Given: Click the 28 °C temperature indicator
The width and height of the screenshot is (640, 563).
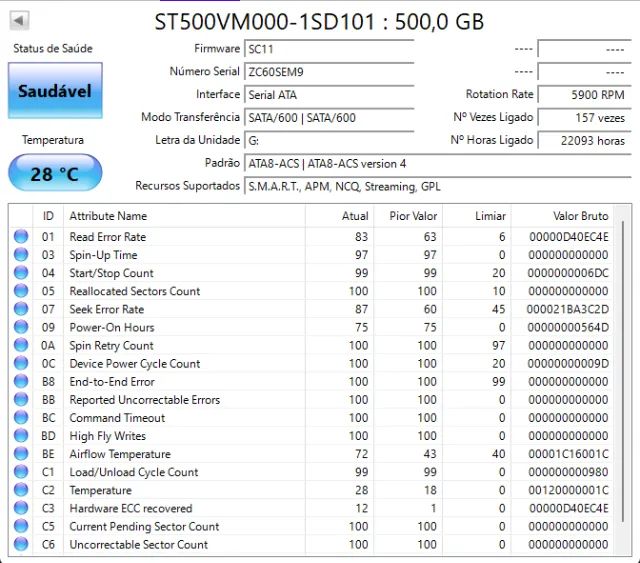Looking at the screenshot, I should point(55,173).
